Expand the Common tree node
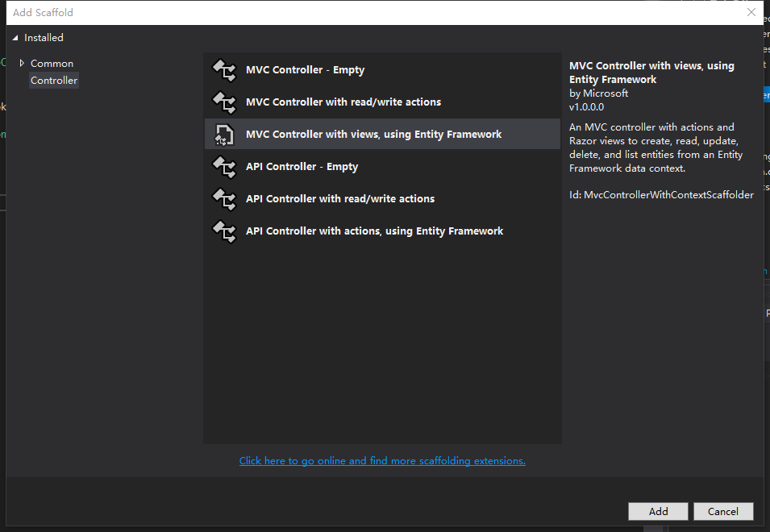Screen dimensions: 770x532 tap(22, 63)
